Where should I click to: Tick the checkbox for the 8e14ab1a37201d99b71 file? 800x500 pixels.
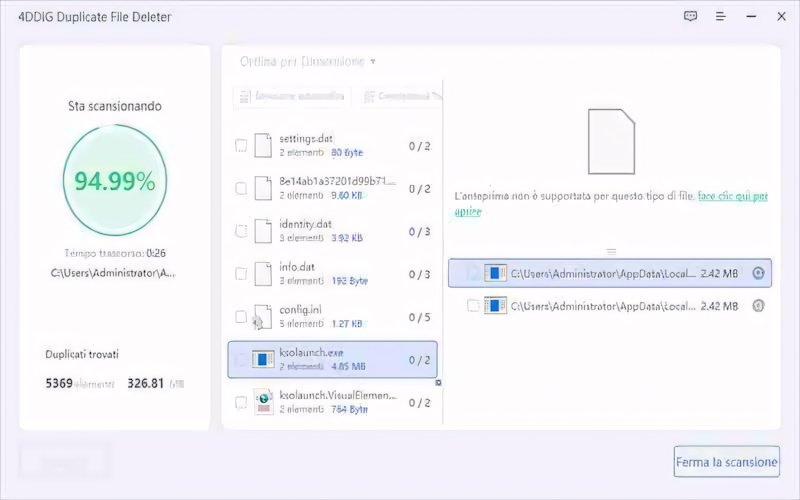241,188
